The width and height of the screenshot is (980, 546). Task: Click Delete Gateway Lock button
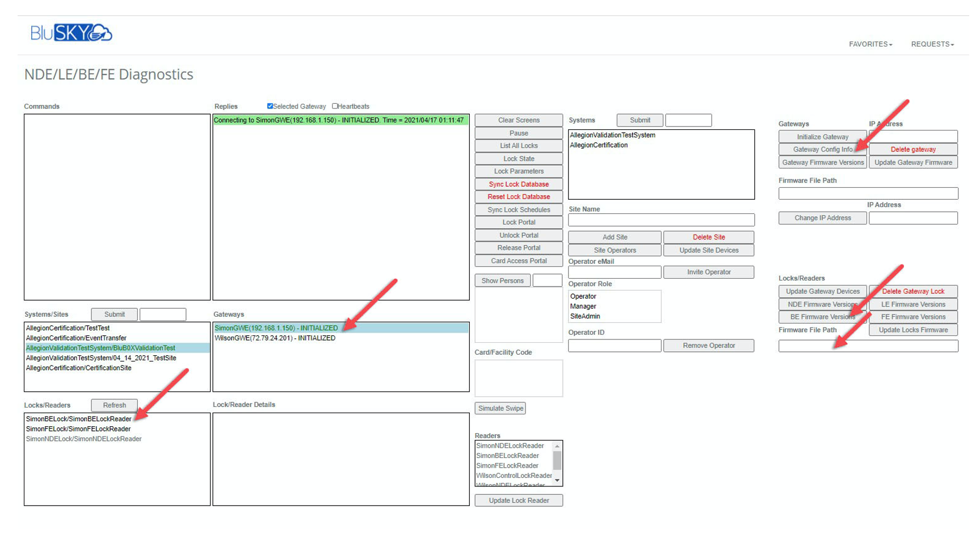(912, 291)
